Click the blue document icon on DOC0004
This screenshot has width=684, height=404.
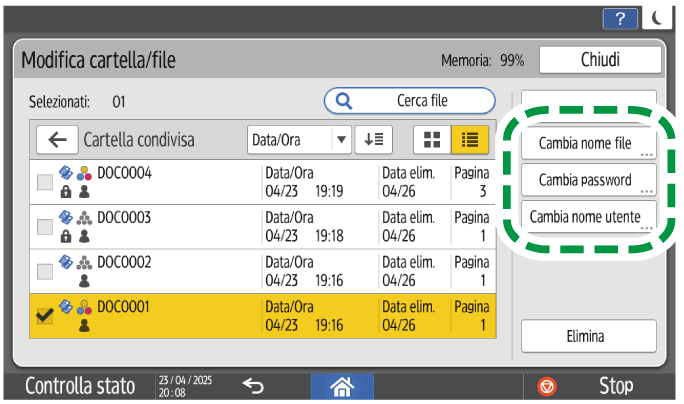[x=66, y=173]
